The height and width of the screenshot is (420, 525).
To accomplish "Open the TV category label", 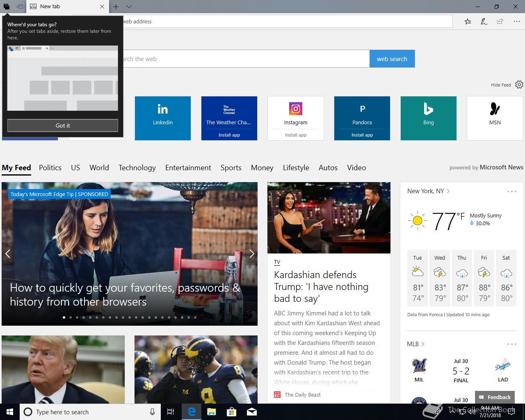I will tap(277, 262).
